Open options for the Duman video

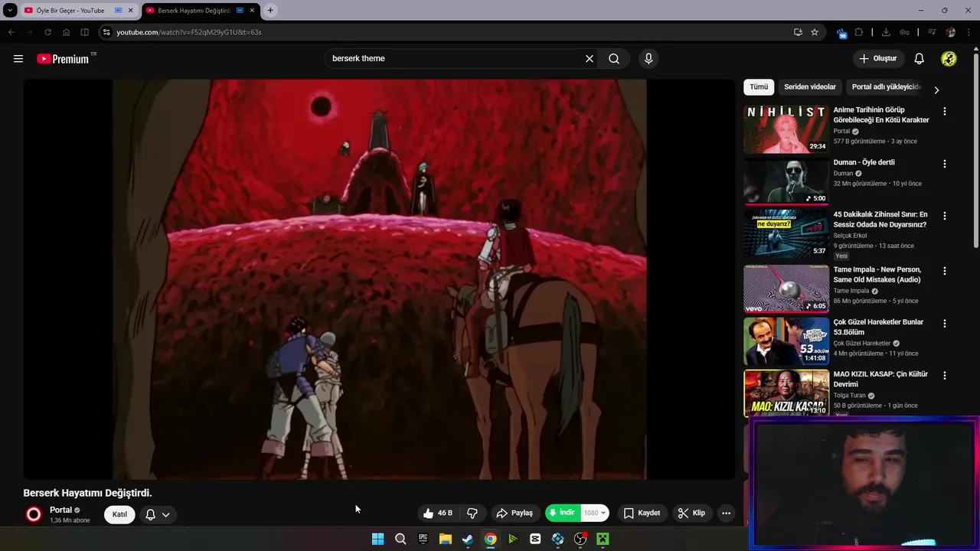point(944,164)
